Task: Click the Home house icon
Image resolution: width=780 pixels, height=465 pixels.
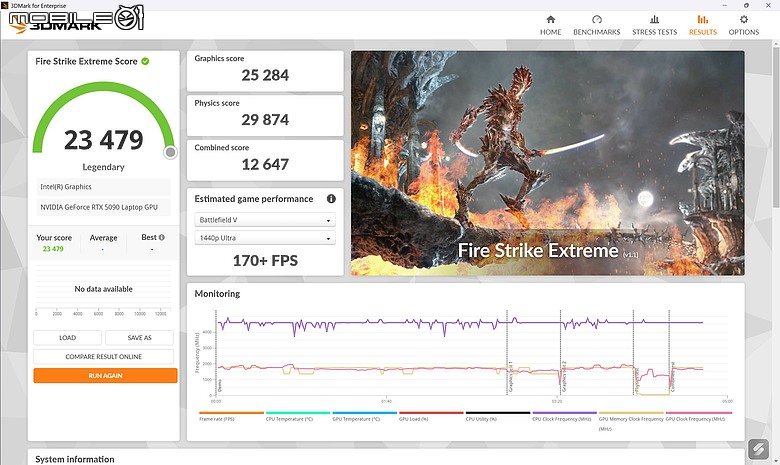Action: [x=551, y=19]
